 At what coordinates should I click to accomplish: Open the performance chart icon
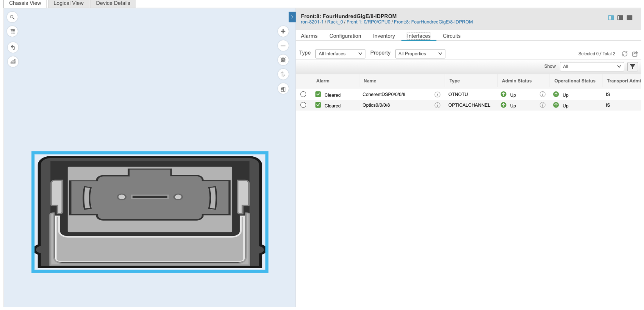click(13, 62)
